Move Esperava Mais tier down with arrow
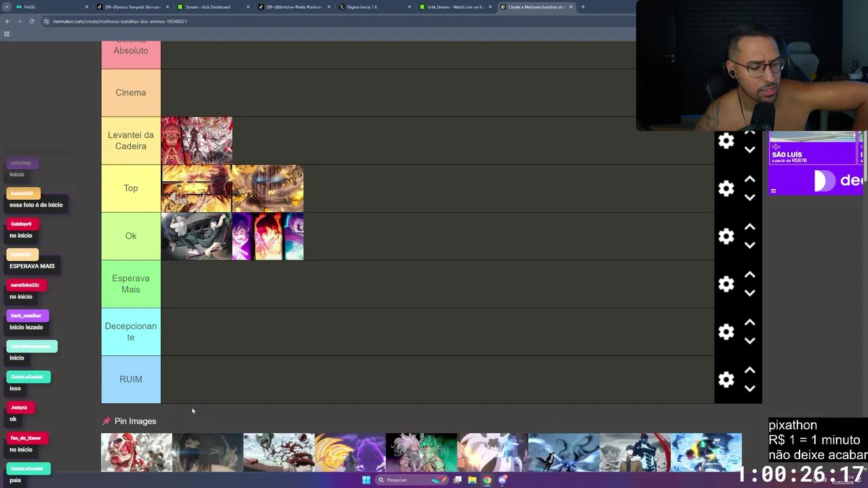This screenshot has height=488, width=868. pos(749,293)
